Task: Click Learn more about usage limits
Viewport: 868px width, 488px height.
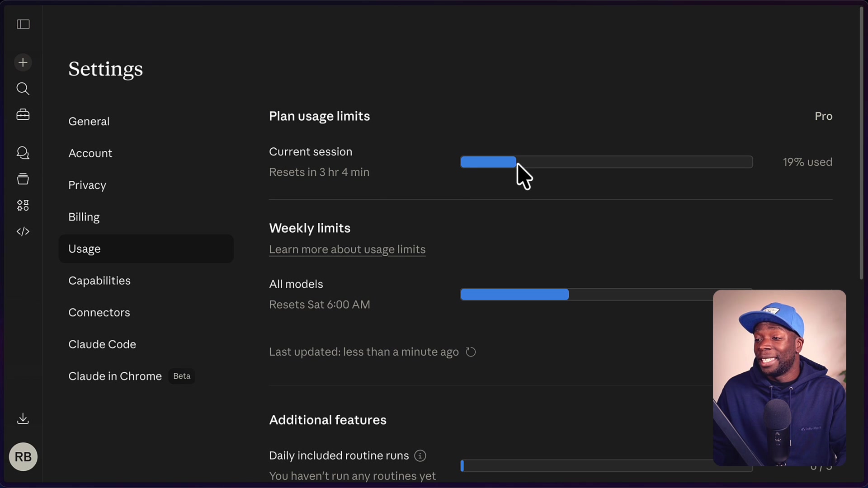Action: point(347,249)
